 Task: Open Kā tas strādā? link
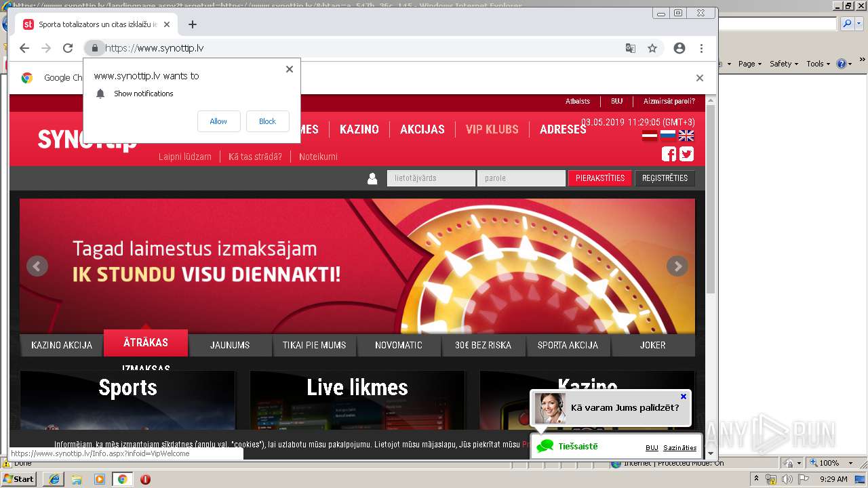pyautogui.click(x=255, y=157)
